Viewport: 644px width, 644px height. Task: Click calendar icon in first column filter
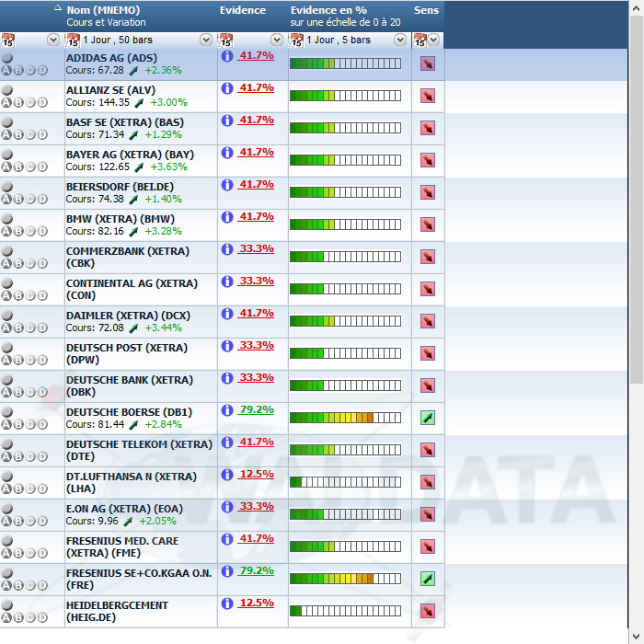[x=7, y=40]
